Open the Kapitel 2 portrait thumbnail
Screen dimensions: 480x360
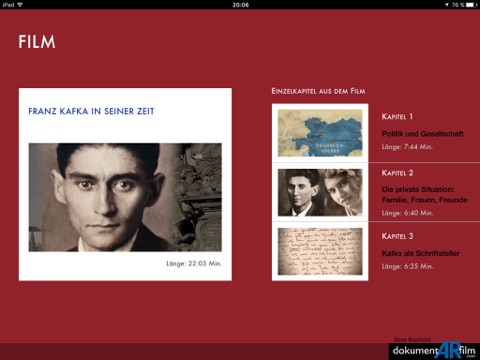tap(320, 192)
